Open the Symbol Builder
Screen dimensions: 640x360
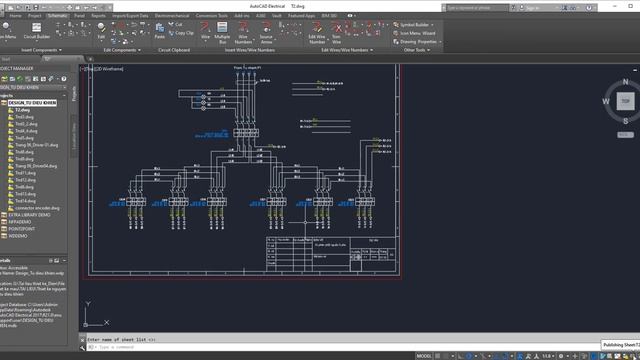coord(411,25)
